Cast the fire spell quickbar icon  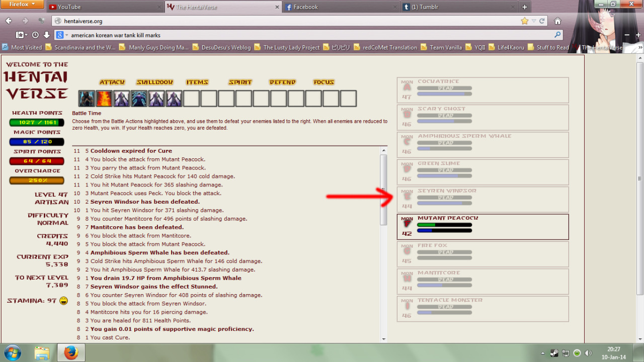coord(104,99)
